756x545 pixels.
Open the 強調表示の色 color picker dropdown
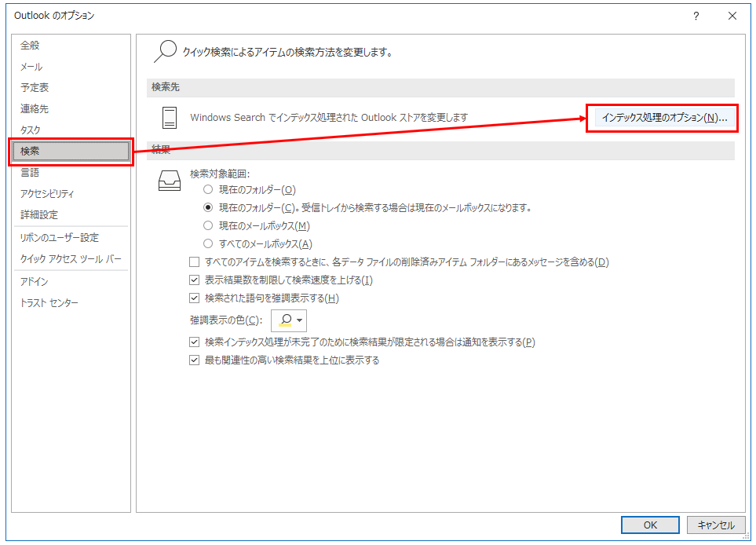point(289,320)
